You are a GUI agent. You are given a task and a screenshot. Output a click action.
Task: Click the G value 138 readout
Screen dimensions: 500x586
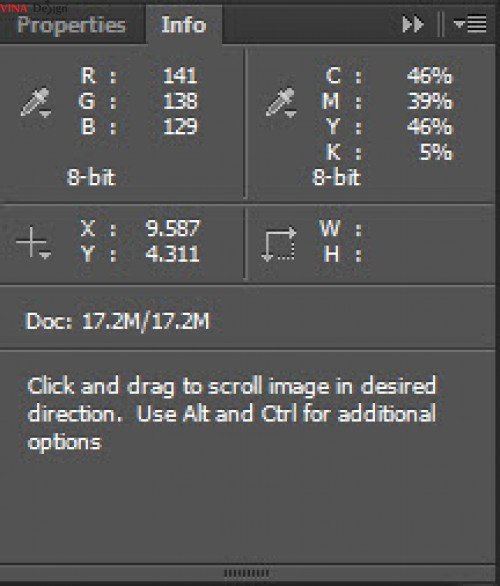[180, 101]
